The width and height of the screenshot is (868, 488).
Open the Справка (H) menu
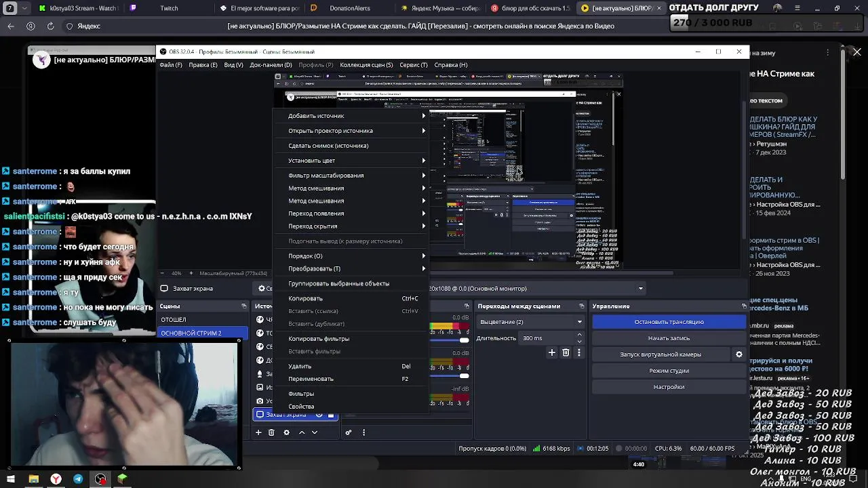tap(451, 65)
